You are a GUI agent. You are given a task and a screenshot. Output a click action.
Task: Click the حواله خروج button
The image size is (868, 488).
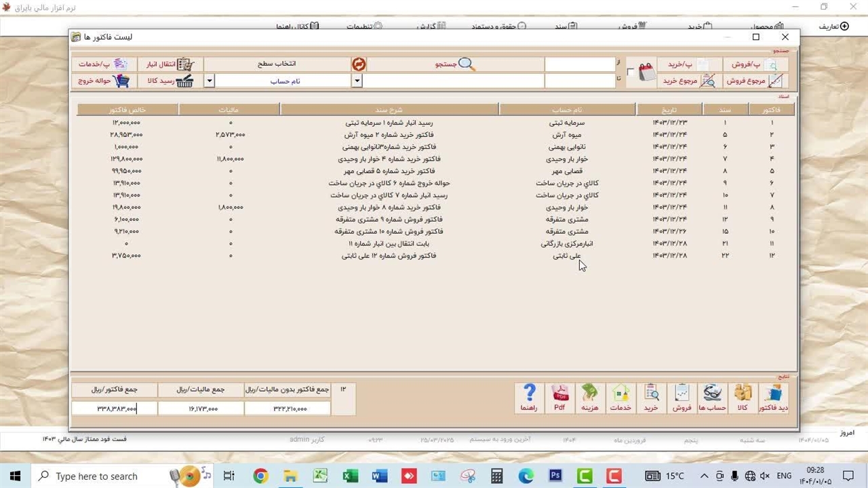[104, 81]
